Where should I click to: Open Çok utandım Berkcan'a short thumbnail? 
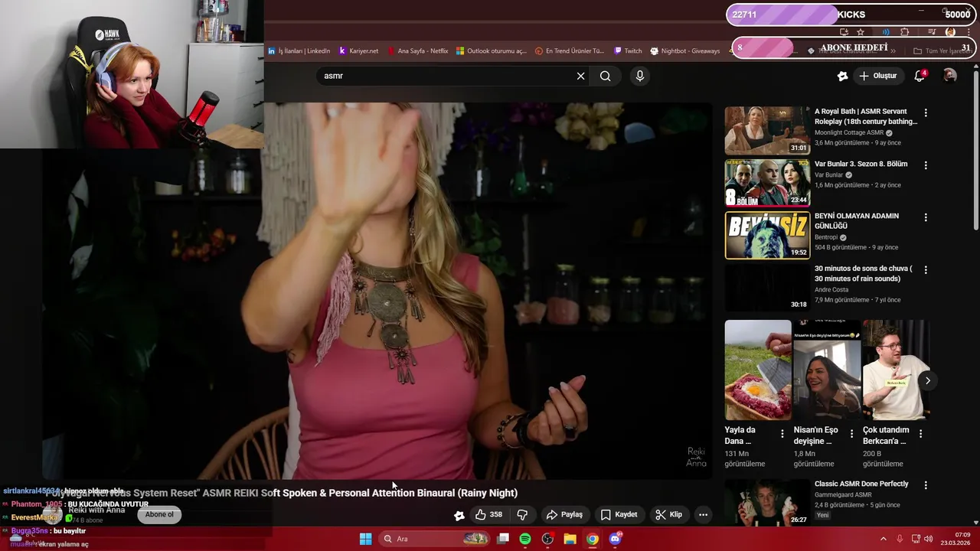click(x=896, y=370)
